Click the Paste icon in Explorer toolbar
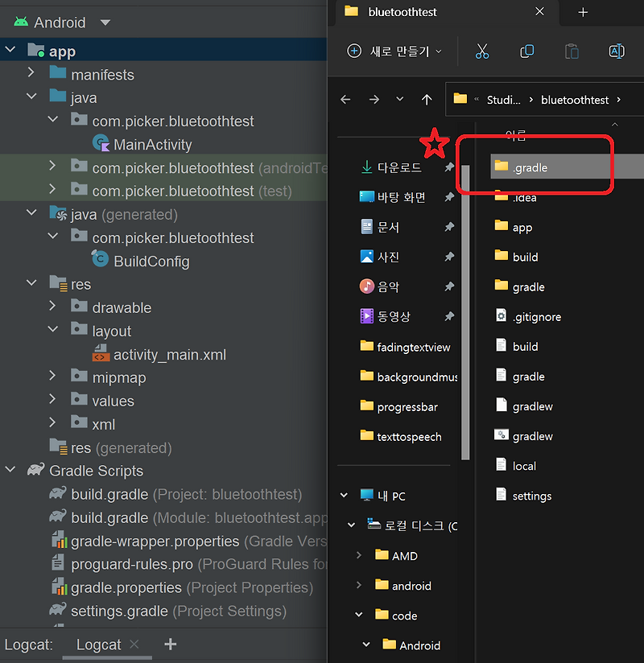This screenshot has height=663, width=644. 572,50
